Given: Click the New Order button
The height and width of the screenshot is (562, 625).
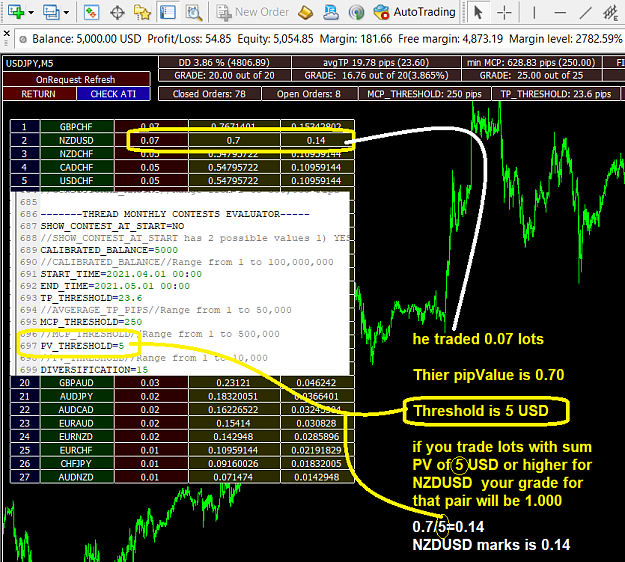Looking at the screenshot, I should [252, 12].
